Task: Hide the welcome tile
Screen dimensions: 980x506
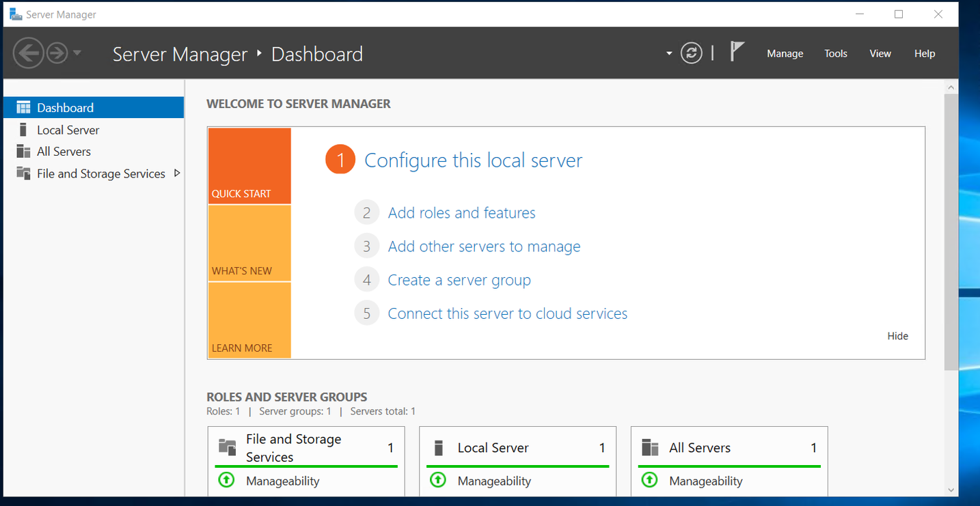Action: 897,336
